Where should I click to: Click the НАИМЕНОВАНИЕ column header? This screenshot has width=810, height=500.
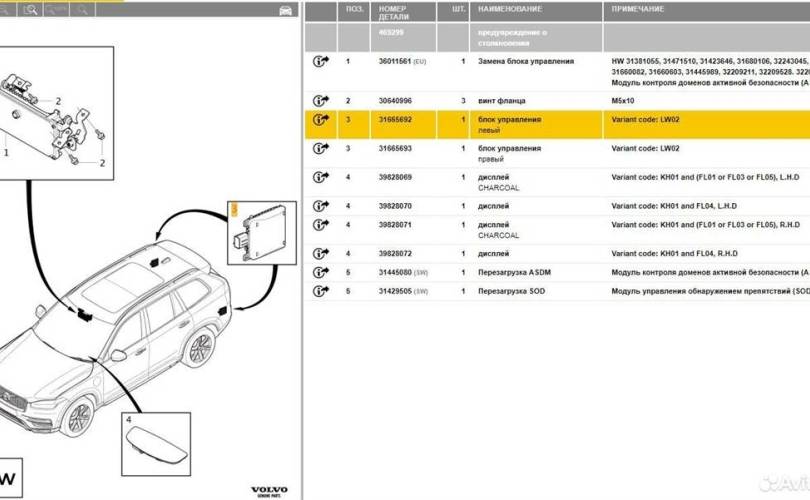pyautogui.click(x=510, y=9)
